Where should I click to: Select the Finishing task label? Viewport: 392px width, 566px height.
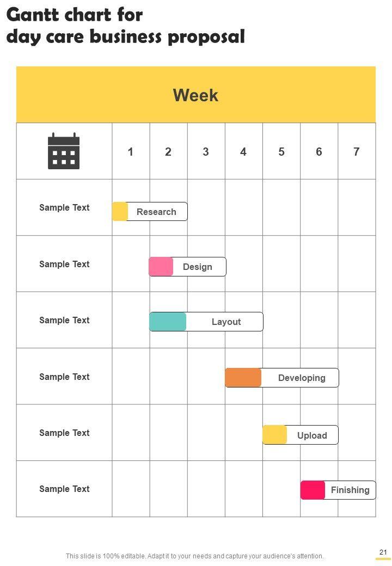pyautogui.click(x=350, y=490)
